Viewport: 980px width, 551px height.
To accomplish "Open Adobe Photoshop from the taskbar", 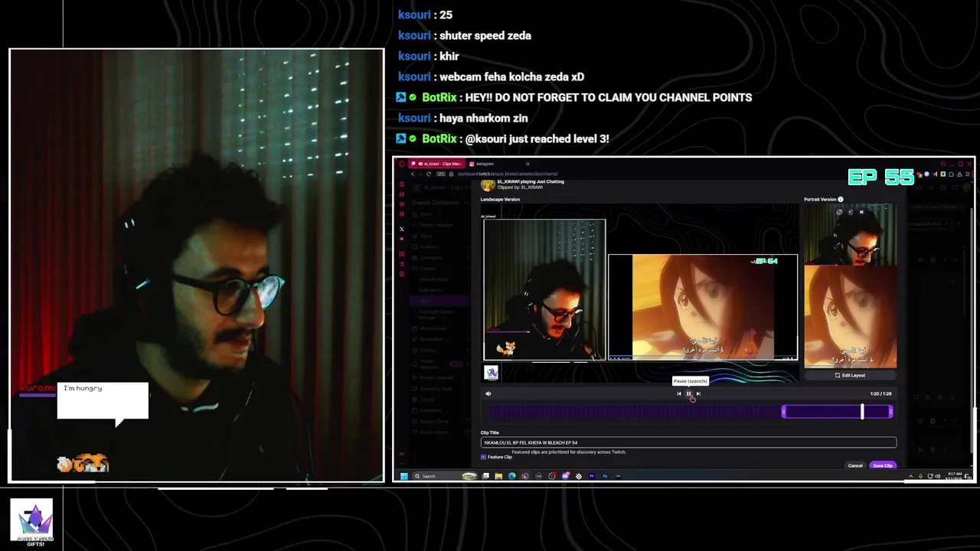I will tap(605, 476).
